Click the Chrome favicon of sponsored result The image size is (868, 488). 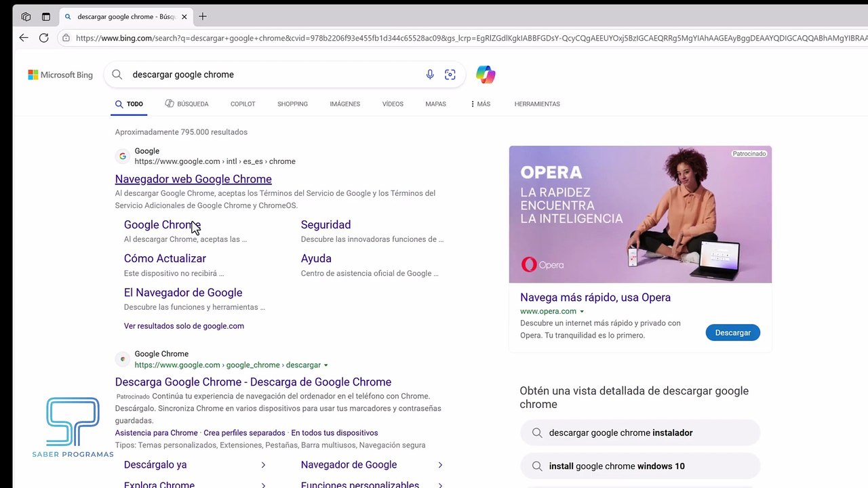tap(123, 359)
